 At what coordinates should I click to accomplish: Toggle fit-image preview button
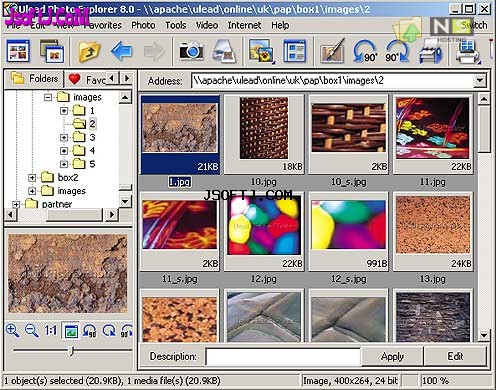tap(71, 331)
